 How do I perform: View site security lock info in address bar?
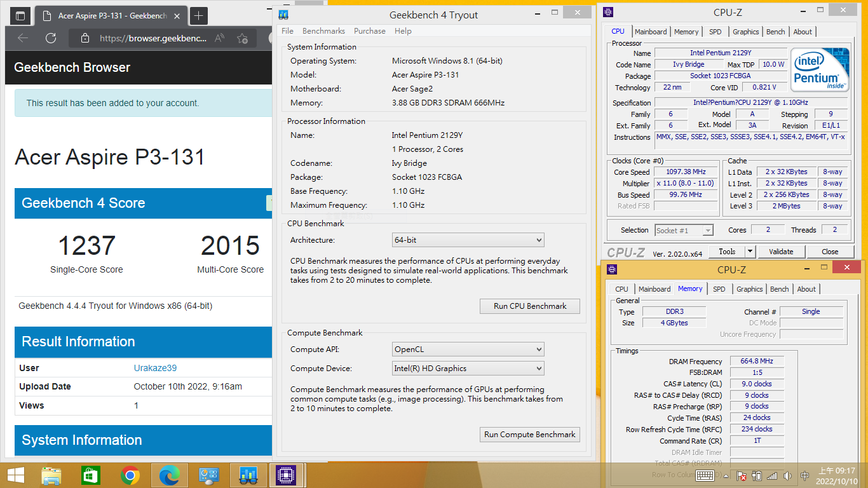coord(85,38)
